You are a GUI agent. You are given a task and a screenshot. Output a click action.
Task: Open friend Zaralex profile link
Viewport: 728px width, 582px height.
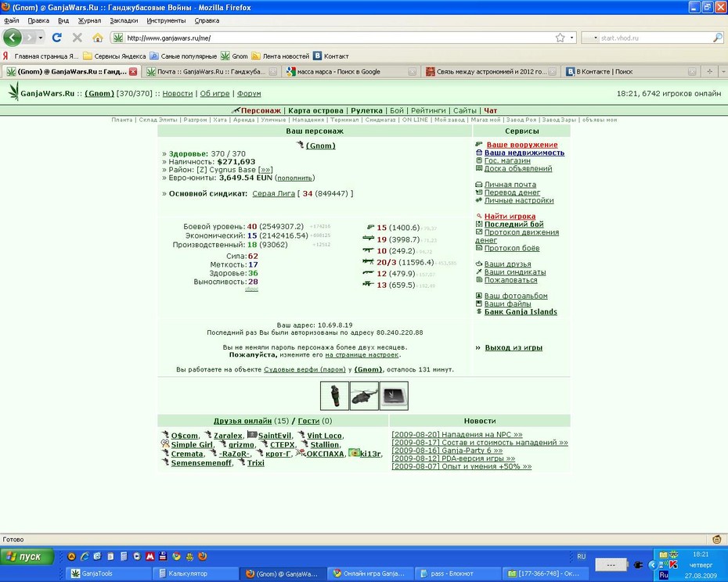pos(228,436)
